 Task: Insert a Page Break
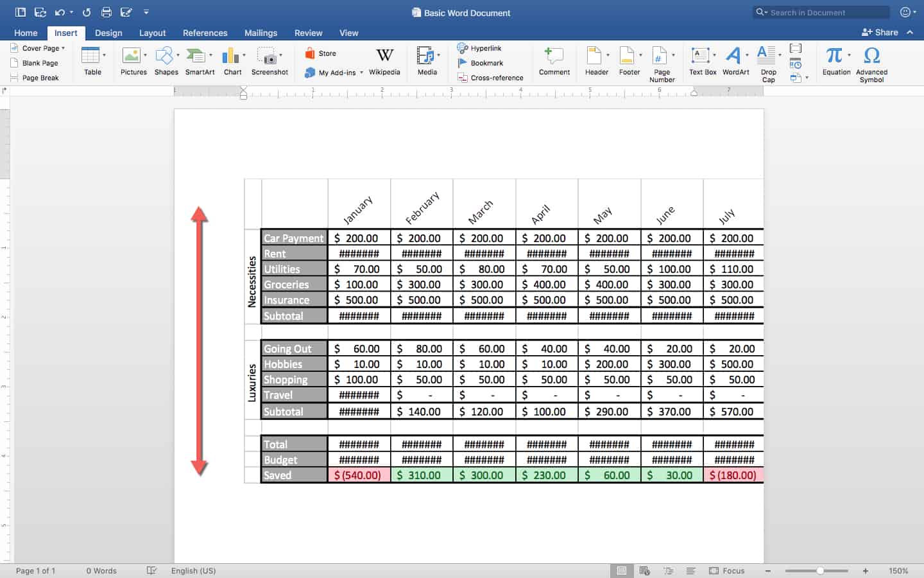coord(35,78)
